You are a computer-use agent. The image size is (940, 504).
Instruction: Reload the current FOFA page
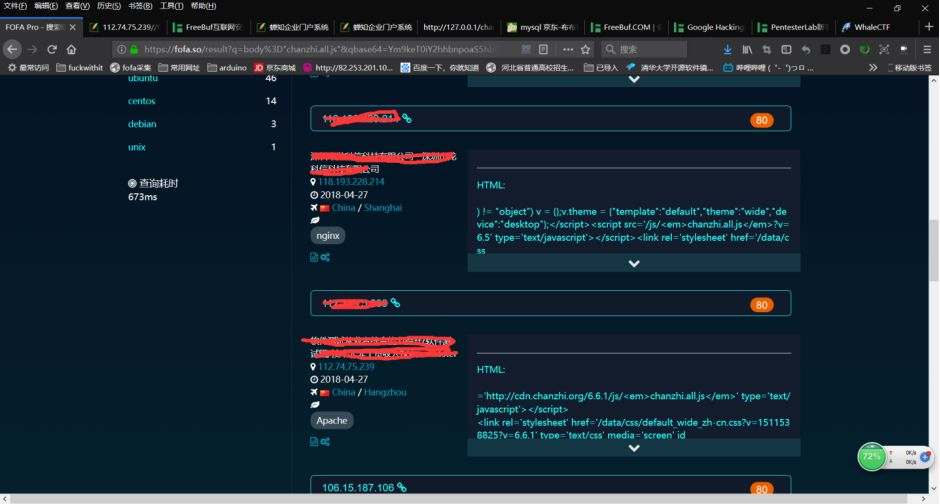52,49
